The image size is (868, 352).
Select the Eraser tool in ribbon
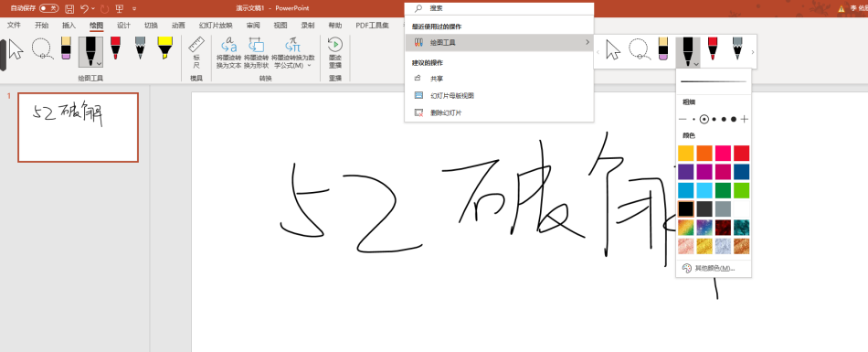[66, 48]
